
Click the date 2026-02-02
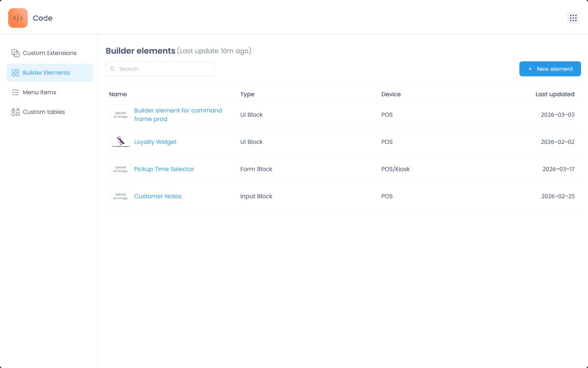558,142
